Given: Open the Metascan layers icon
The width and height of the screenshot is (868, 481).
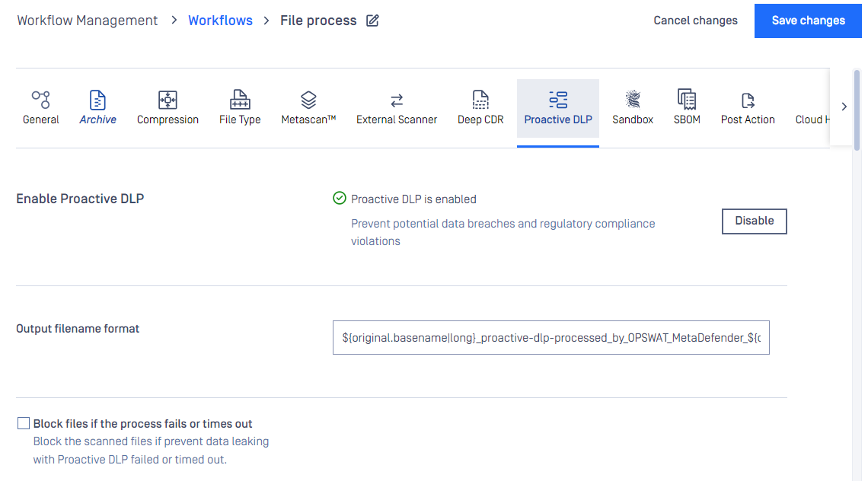Looking at the screenshot, I should (x=308, y=100).
